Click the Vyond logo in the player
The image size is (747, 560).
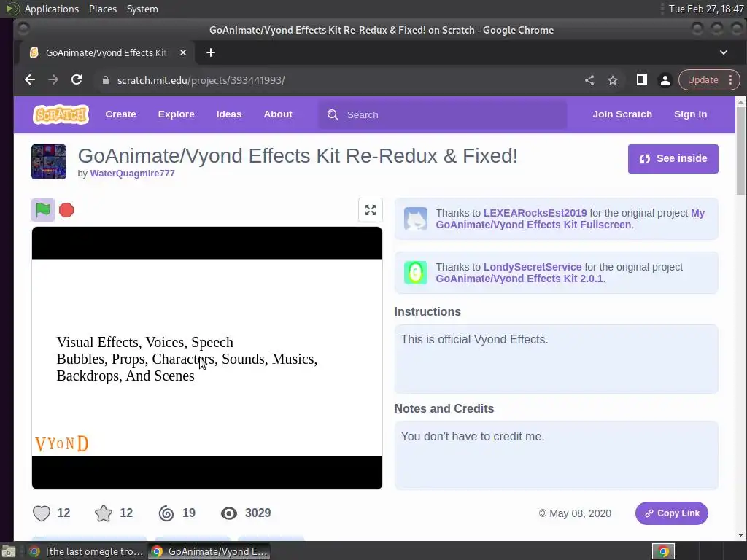pyautogui.click(x=61, y=444)
